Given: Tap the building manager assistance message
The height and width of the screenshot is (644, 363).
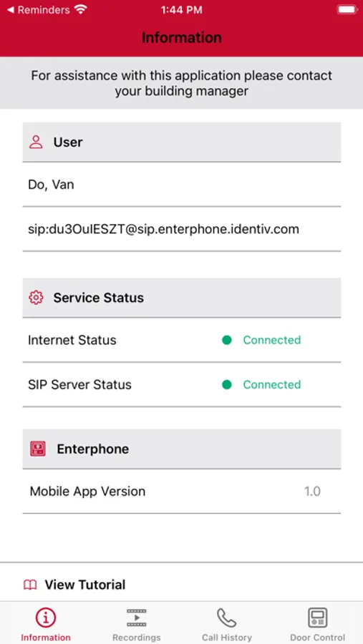Looking at the screenshot, I should point(181,83).
